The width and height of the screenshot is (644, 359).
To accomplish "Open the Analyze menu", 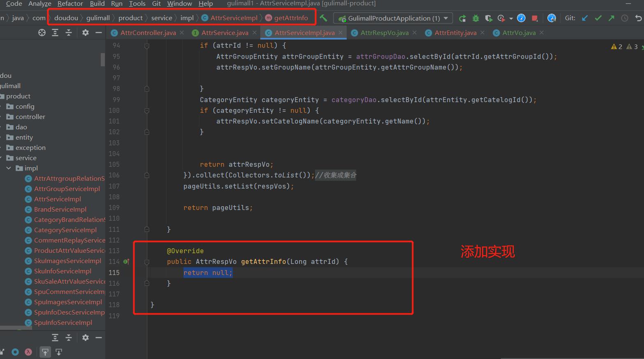I will point(39,4).
